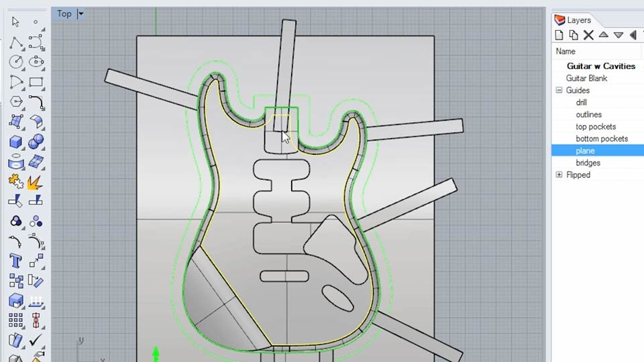Select the Box solid tool

click(x=15, y=141)
